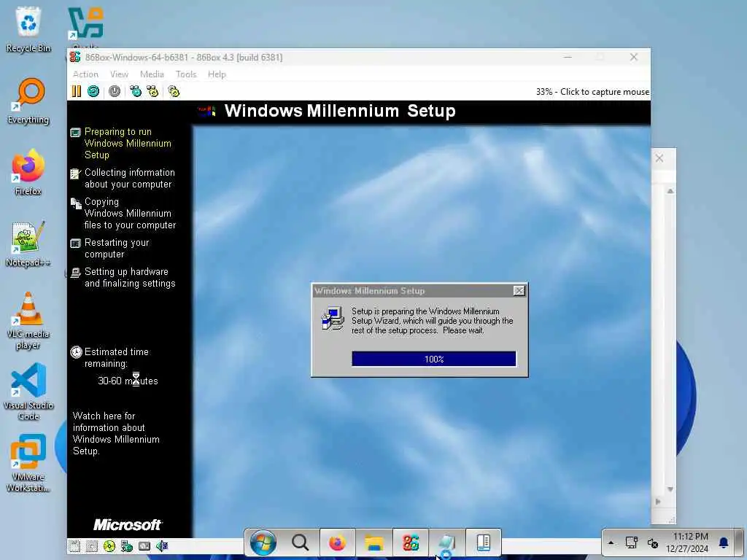Click '33% - Click to capture mouse' text
Screen dimensions: 747x560
(x=592, y=91)
